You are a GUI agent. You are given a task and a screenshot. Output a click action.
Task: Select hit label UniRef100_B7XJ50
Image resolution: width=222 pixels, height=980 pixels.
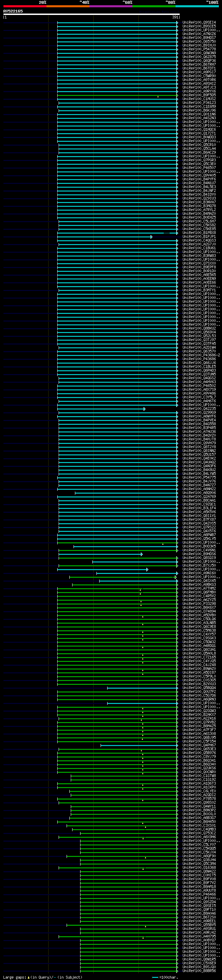(x=199, y=565)
